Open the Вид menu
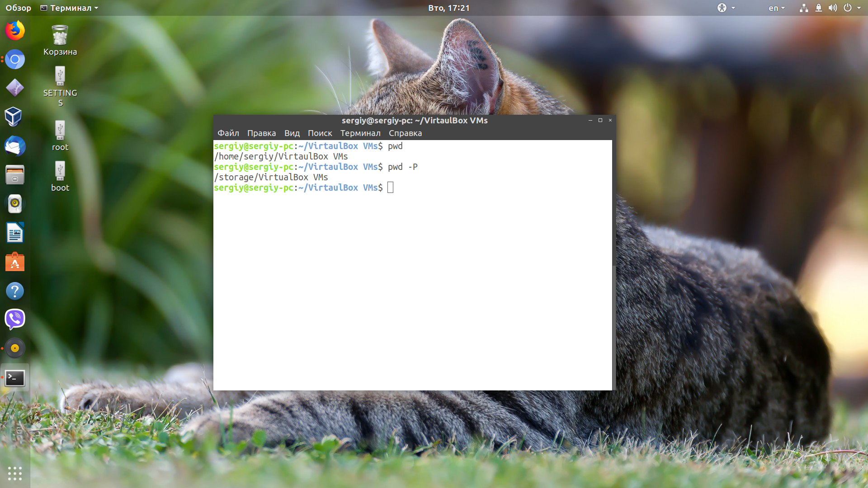Image resolution: width=868 pixels, height=488 pixels. coord(292,133)
